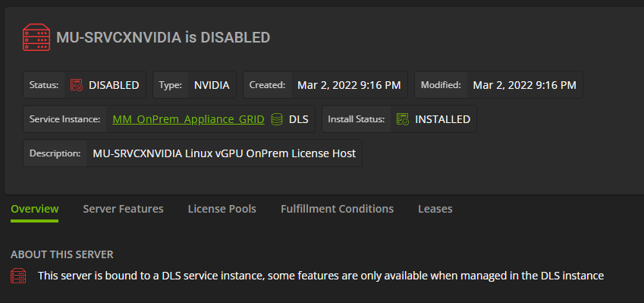Click the Created date value
Viewport: 644px width, 303px height.
click(x=349, y=85)
